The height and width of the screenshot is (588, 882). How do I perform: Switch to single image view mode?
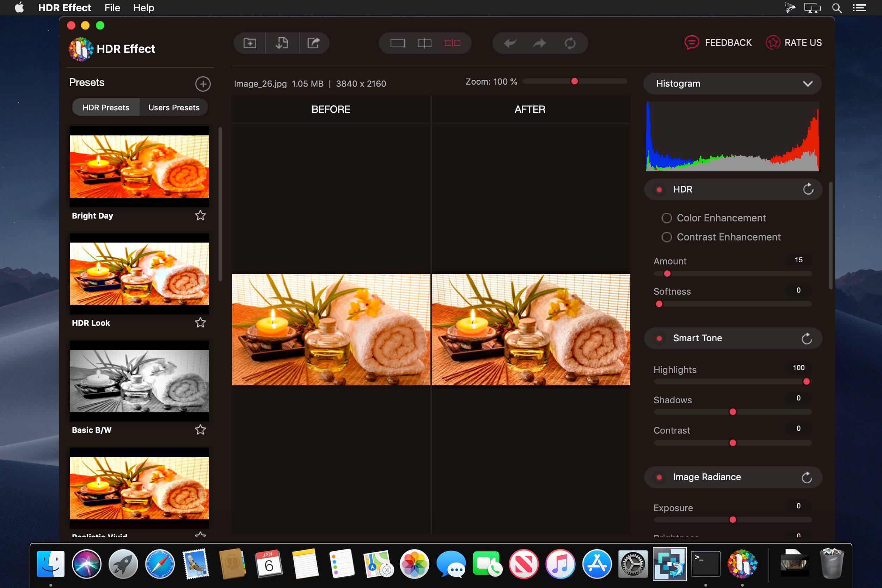[398, 43]
